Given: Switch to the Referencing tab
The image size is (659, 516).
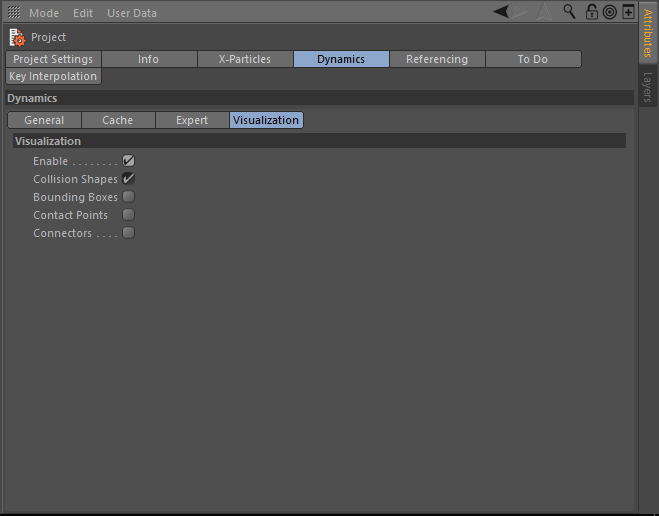Looking at the screenshot, I should coord(437,59).
